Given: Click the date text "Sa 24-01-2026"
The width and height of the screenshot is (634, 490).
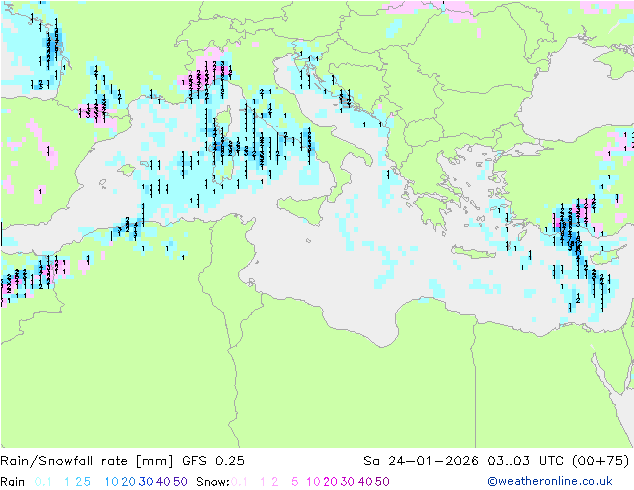Looking at the screenshot, I should click(421, 461).
